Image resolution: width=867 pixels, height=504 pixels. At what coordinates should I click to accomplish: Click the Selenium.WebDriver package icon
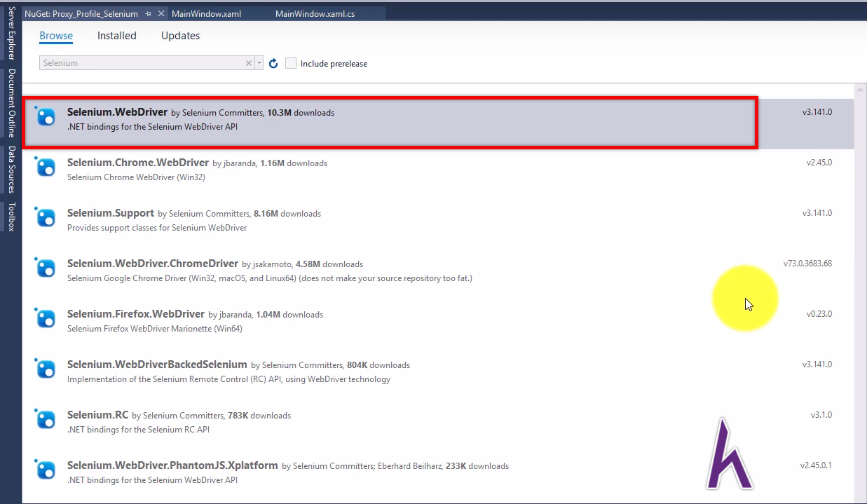[x=46, y=116]
